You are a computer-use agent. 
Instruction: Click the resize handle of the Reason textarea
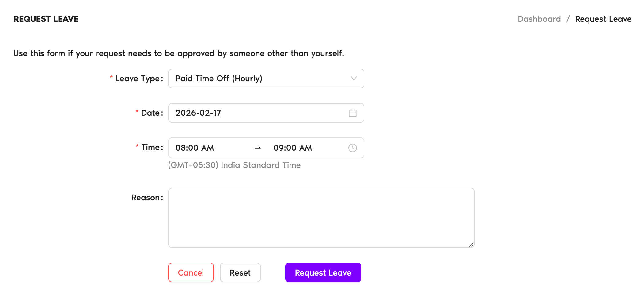471,245
